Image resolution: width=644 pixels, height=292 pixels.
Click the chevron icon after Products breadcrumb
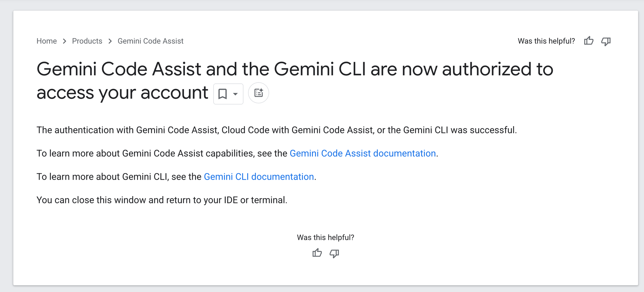(110, 41)
